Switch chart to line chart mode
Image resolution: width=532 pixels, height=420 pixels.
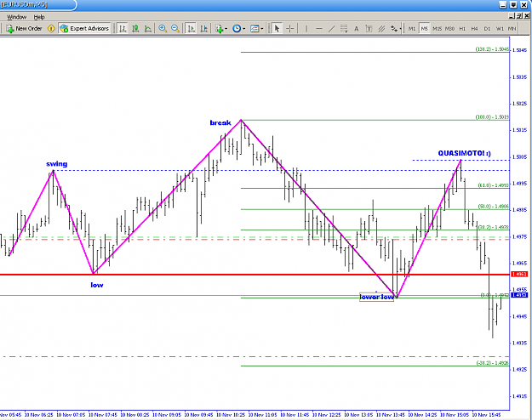[147, 28]
